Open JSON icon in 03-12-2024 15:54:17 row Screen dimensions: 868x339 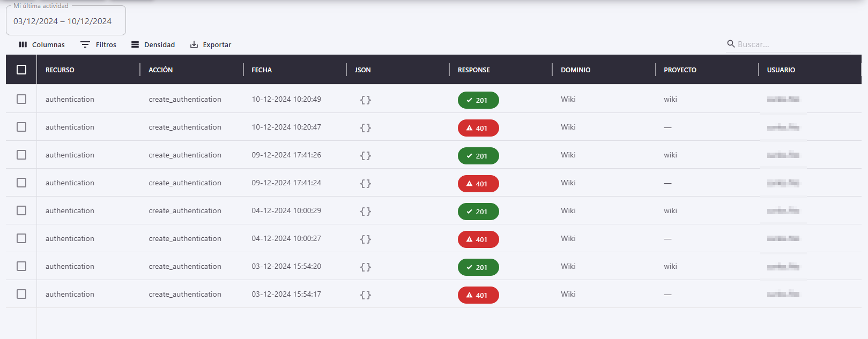366,295
